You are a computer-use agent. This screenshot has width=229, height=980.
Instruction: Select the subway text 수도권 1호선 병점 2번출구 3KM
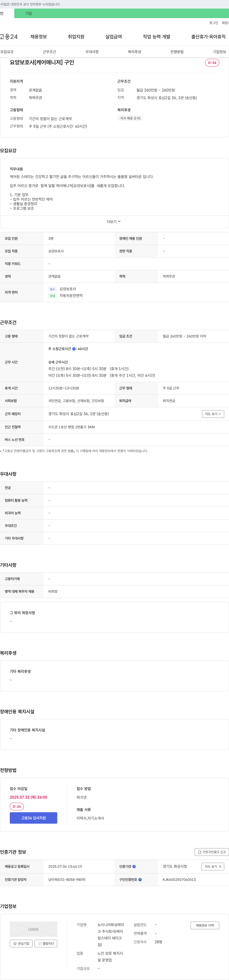coord(72,427)
